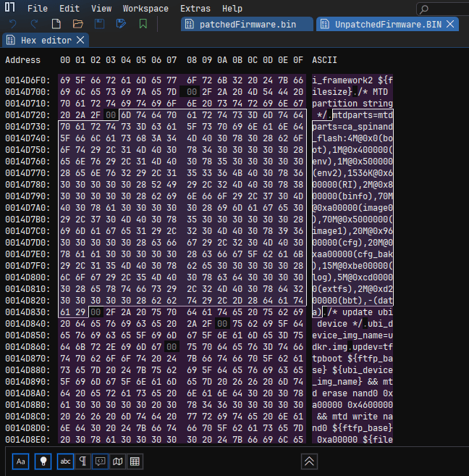Select the 00 byte in row 0014D860
The image size is (469, 476).
tap(172, 347)
